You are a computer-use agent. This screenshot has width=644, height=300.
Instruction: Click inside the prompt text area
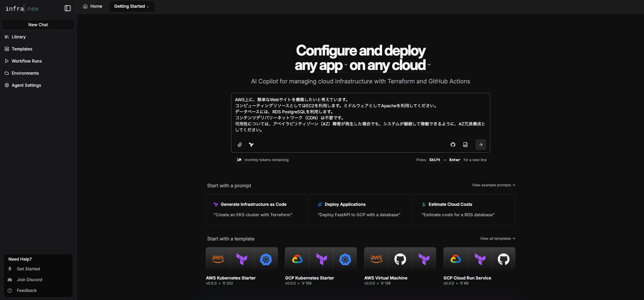(360, 115)
